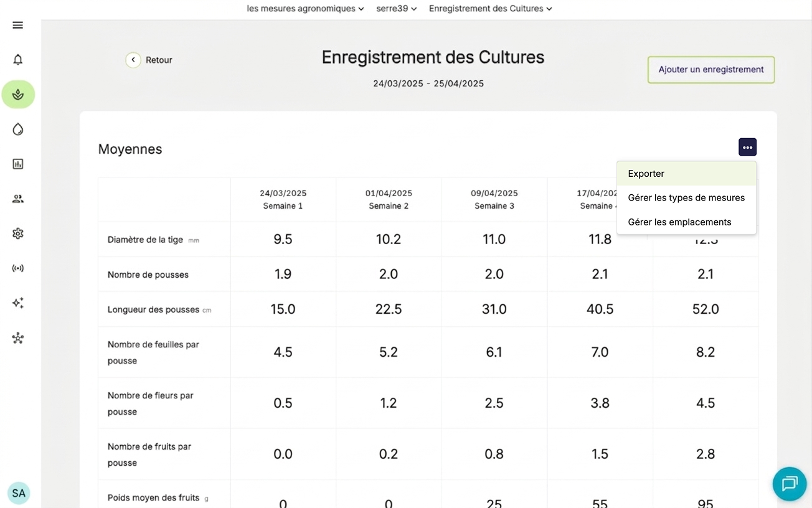The height and width of the screenshot is (508, 812).
Task: Click the back arrow circle icon
Action: (x=133, y=60)
